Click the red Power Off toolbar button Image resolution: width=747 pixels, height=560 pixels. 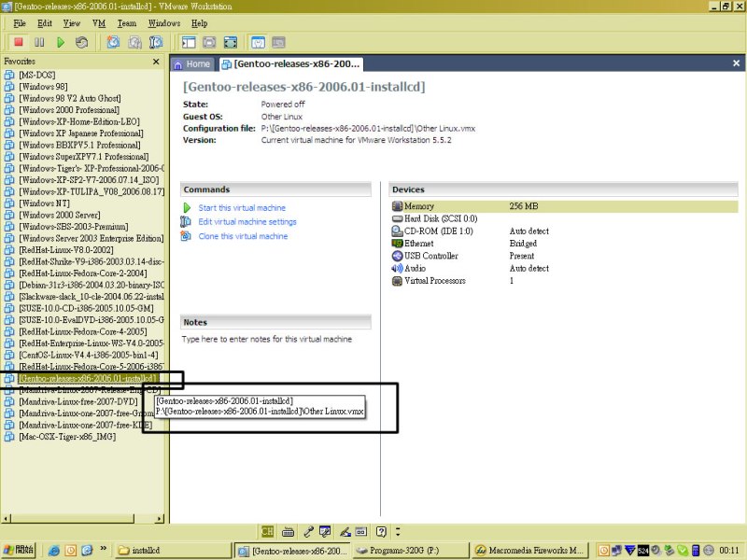18,42
